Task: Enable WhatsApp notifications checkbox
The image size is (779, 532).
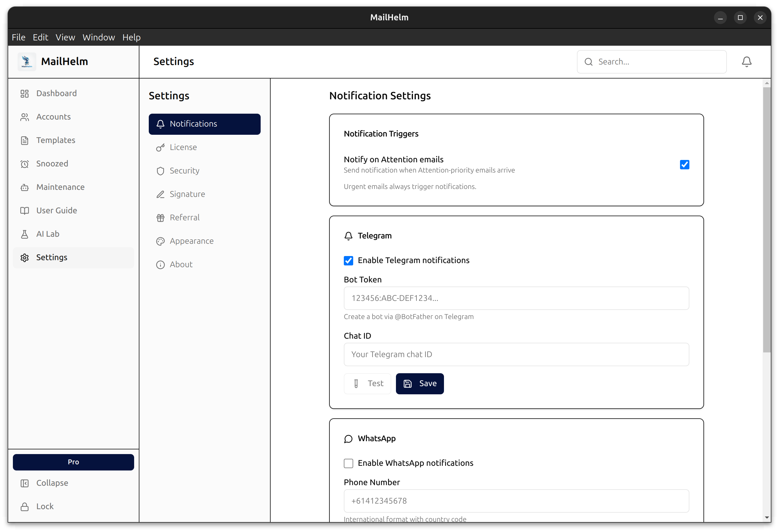Action: pos(348,463)
